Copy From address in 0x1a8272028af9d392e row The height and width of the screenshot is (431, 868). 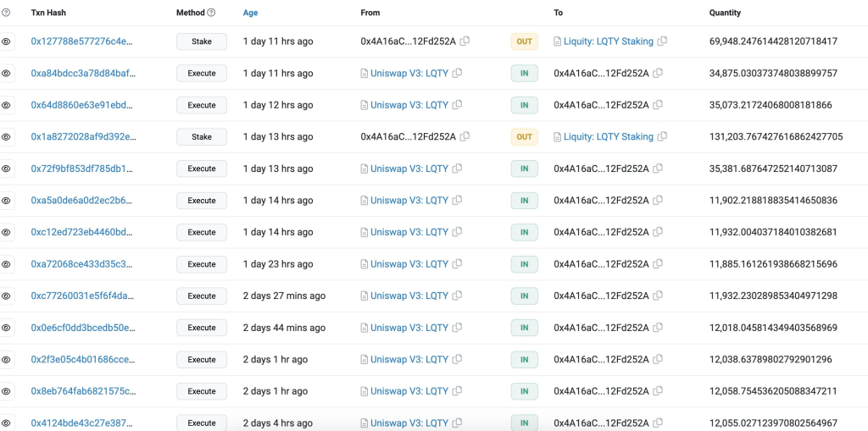click(465, 136)
